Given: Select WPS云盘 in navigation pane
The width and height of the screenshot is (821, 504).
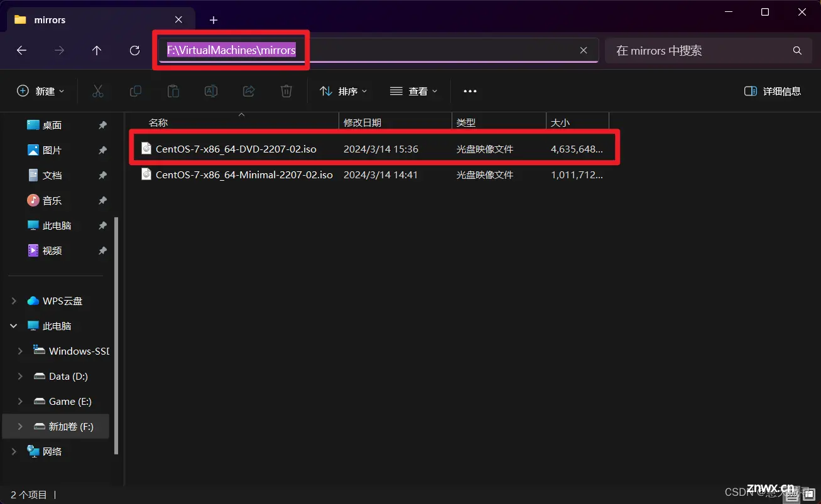Looking at the screenshot, I should (x=62, y=301).
